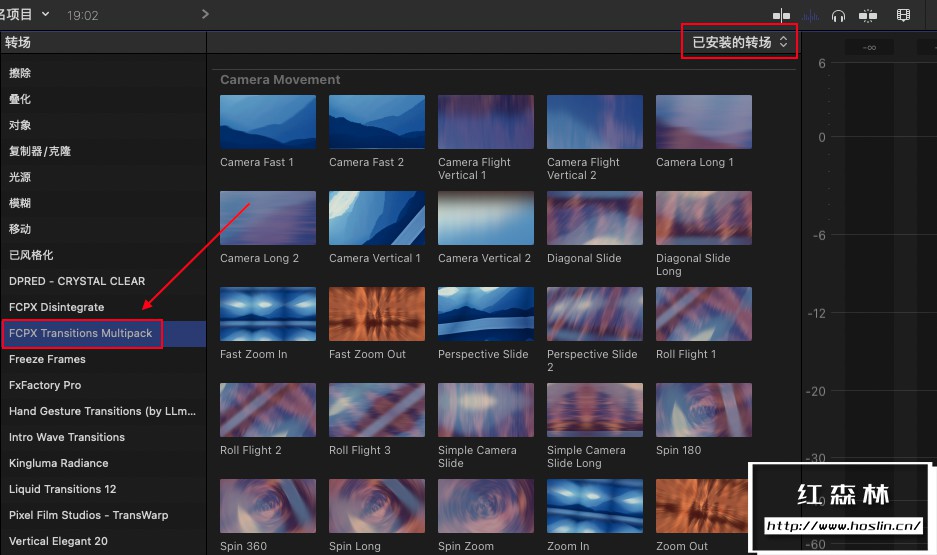The height and width of the screenshot is (555, 937).
Task: Toggle solo headphones icon
Action: pyautogui.click(x=839, y=15)
